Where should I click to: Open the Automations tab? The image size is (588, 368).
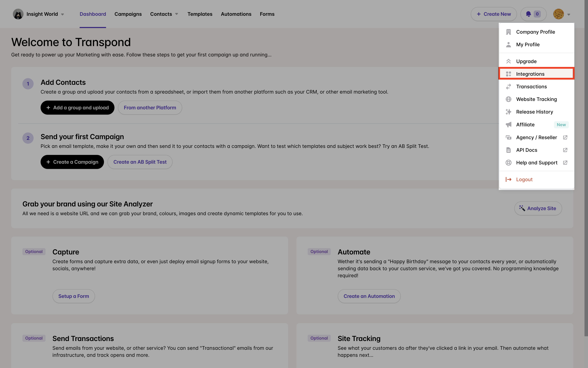pyautogui.click(x=236, y=14)
